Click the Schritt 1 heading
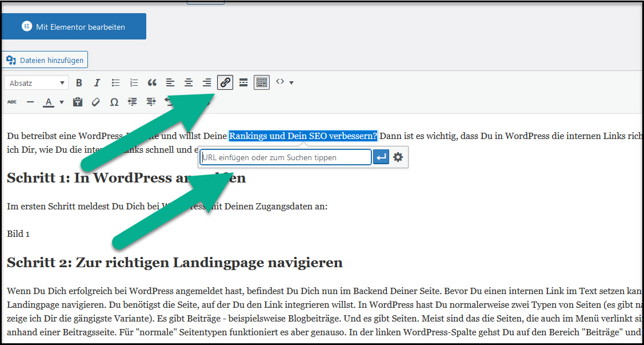Image resolution: width=644 pixels, height=345 pixels. (126, 177)
